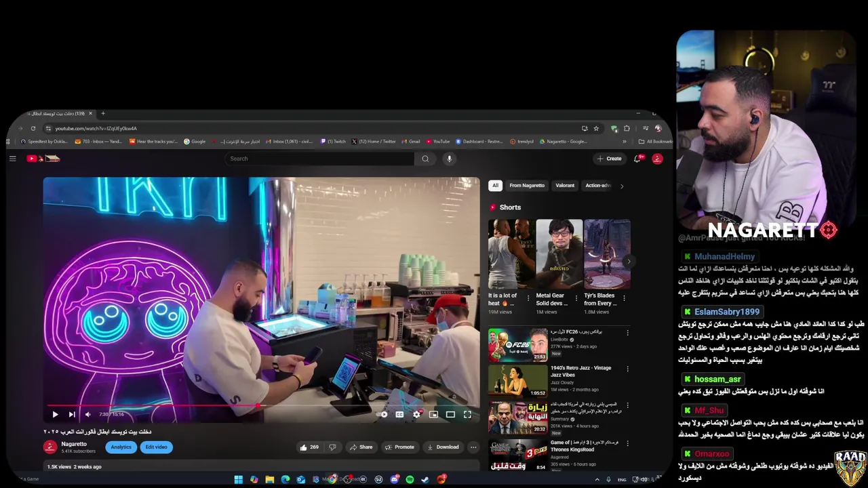Open Steam from the taskbar
The image size is (868, 488).
(x=425, y=479)
